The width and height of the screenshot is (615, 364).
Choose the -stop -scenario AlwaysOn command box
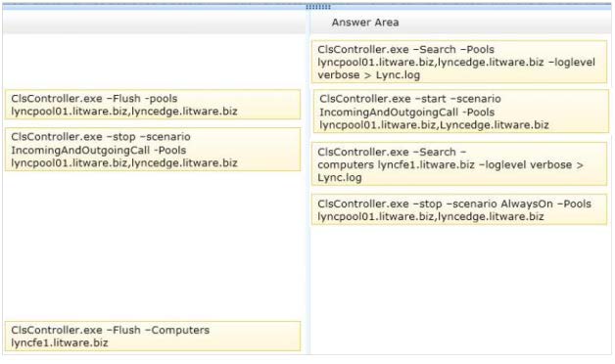(x=459, y=209)
